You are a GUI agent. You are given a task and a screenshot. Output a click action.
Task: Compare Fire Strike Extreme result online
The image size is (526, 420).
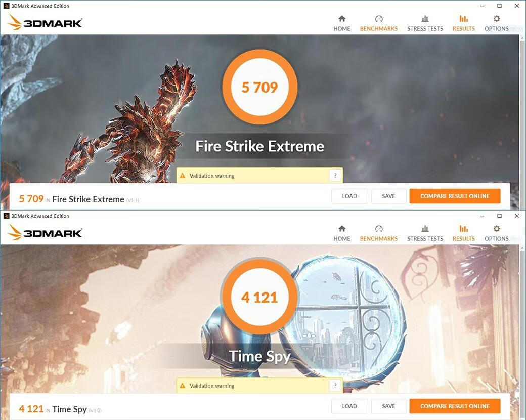pos(455,196)
